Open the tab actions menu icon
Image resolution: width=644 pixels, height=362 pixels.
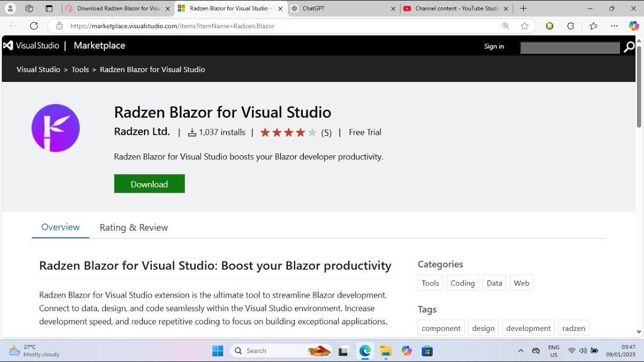(49, 9)
